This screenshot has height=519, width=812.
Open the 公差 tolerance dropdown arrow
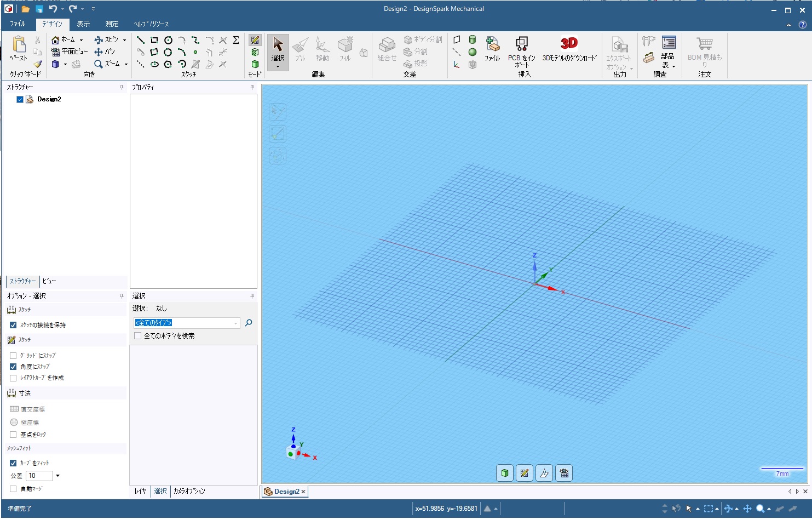pyautogui.click(x=57, y=476)
